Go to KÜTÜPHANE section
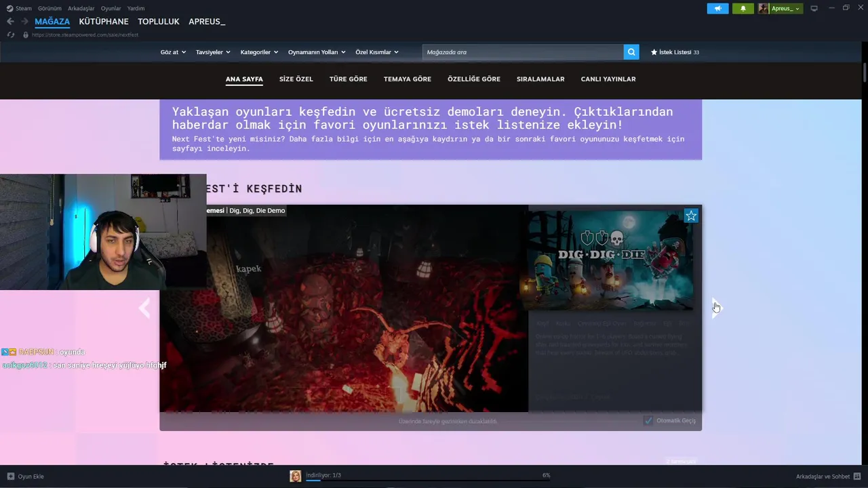Image resolution: width=868 pixels, height=488 pixels. pyautogui.click(x=104, y=22)
